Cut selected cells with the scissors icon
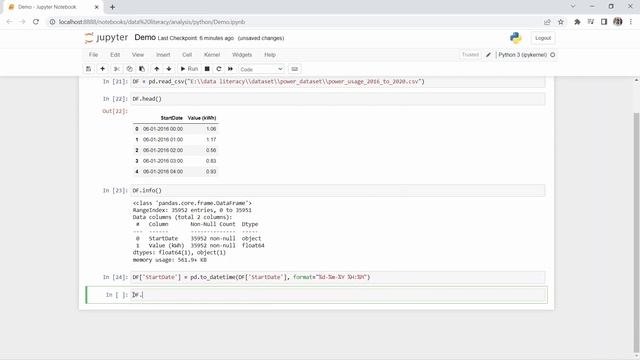The image size is (640, 360). point(117,69)
